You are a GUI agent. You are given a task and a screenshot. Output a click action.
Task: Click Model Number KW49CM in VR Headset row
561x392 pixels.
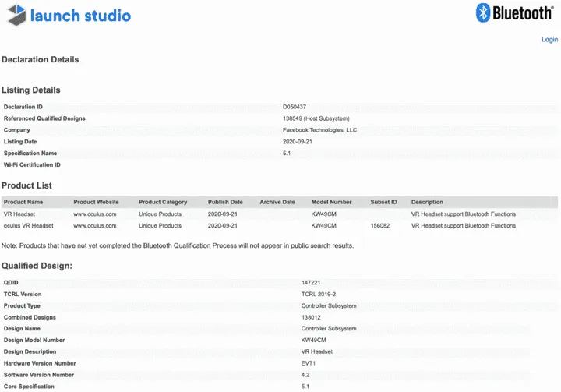pos(324,214)
